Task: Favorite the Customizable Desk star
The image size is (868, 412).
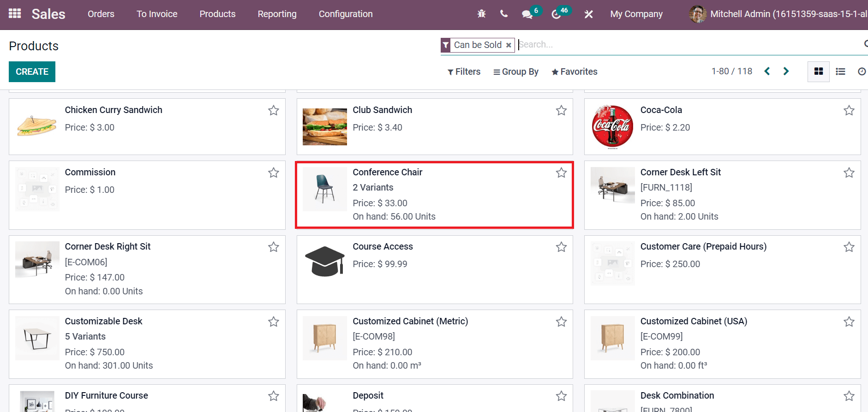Action: pos(274,322)
